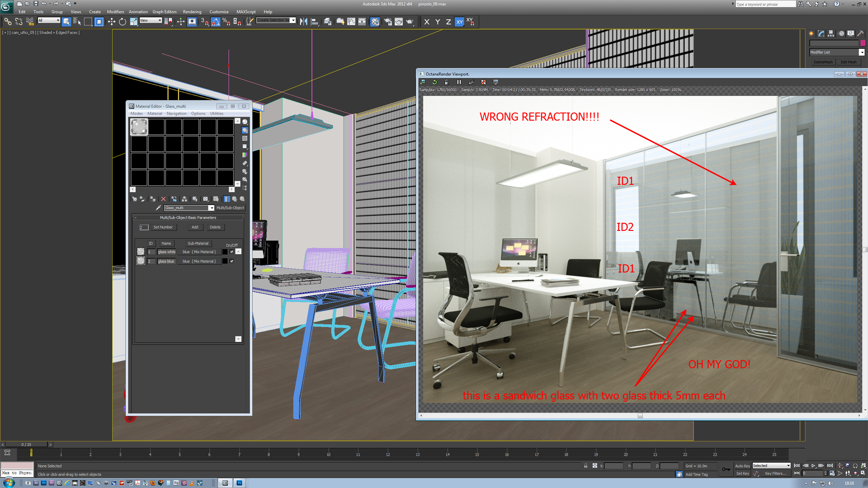The height and width of the screenshot is (488, 868).
Task: Click black color swatch for glass white
Action: pos(225,252)
